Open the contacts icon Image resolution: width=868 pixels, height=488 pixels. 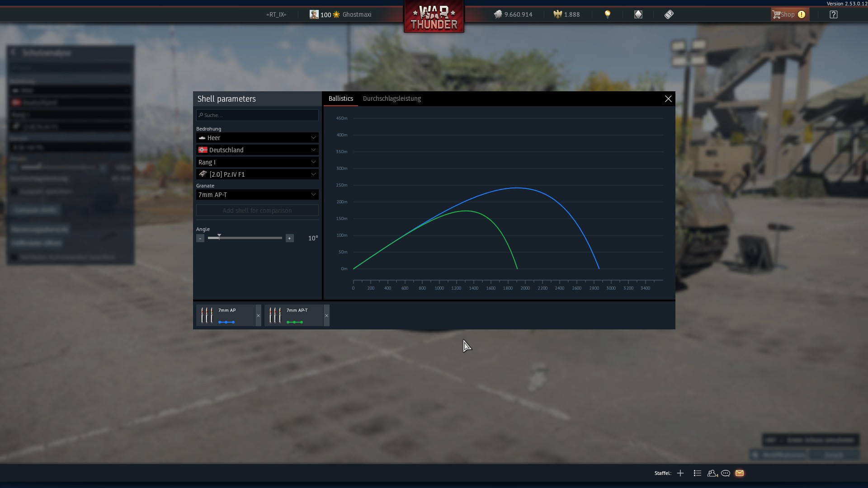click(712, 473)
